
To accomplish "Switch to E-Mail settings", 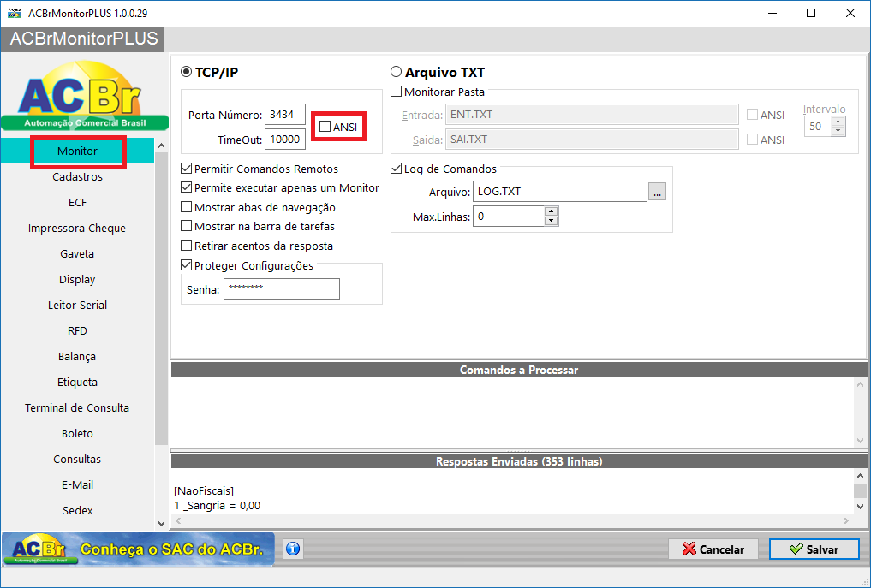I will tap(77, 484).
